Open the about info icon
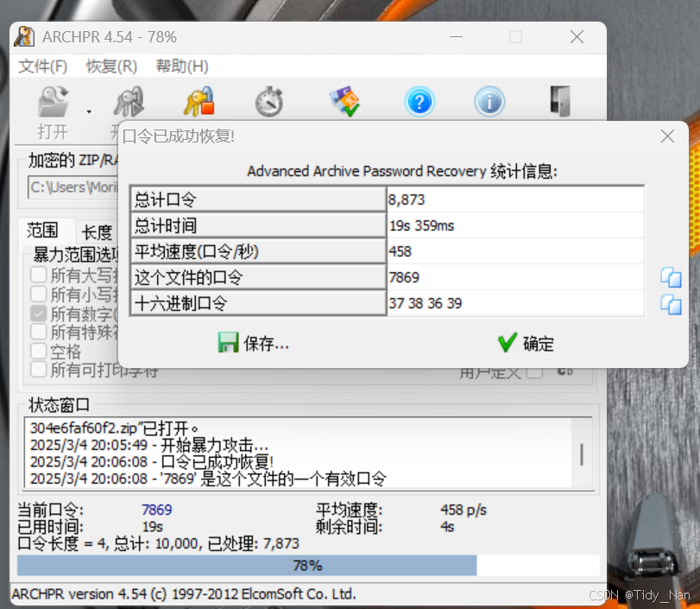The height and width of the screenshot is (609, 700). (x=489, y=102)
